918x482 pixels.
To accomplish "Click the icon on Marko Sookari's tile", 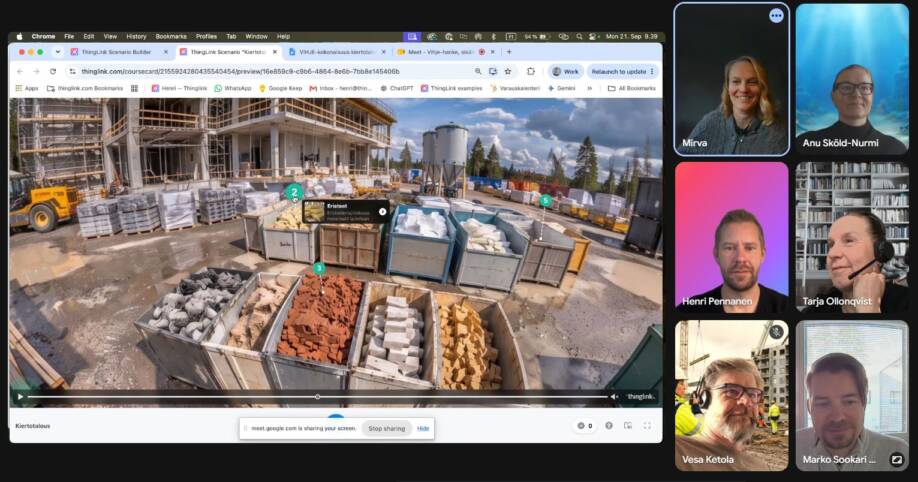I will [x=896, y=460].
